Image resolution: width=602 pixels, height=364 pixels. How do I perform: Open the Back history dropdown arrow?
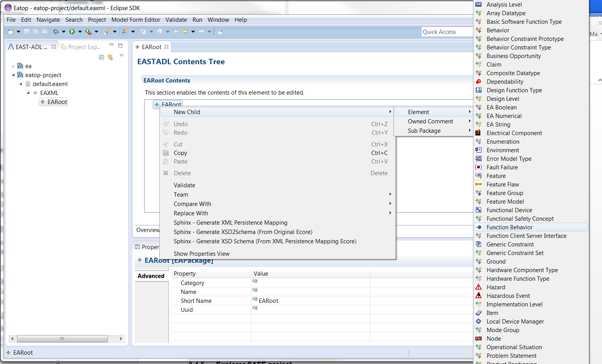[193, 32]
